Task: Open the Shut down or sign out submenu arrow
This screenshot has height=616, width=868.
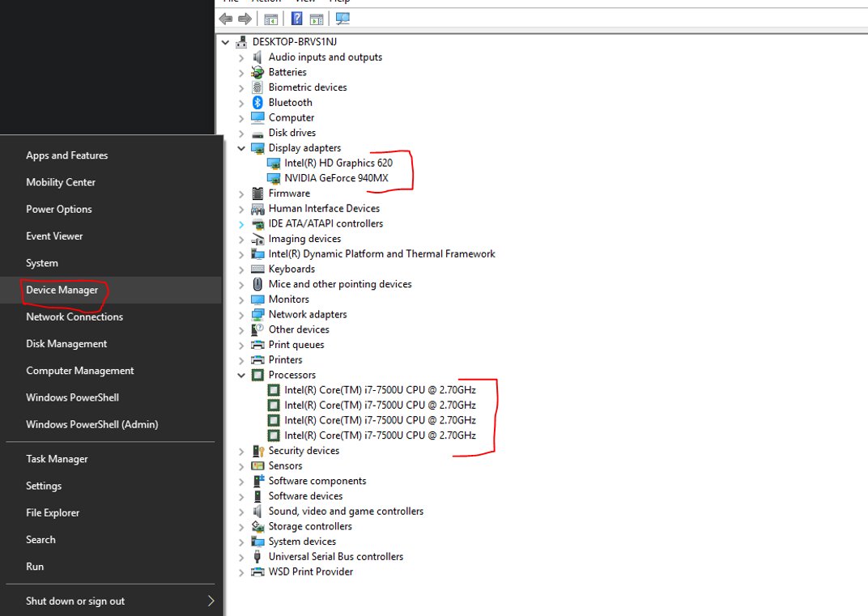Action: 211,601
